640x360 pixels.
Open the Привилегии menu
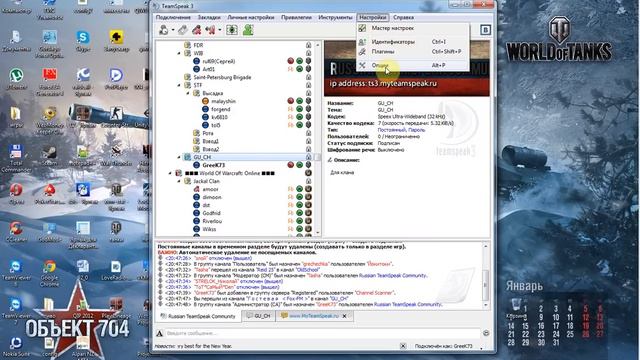click(296, 18)
